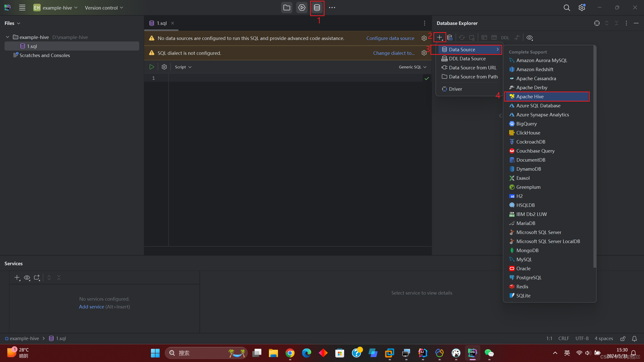The width and height of the screenshot is (644, 362).
Task: Click the target Select Opened File icon
Action: 597,23
